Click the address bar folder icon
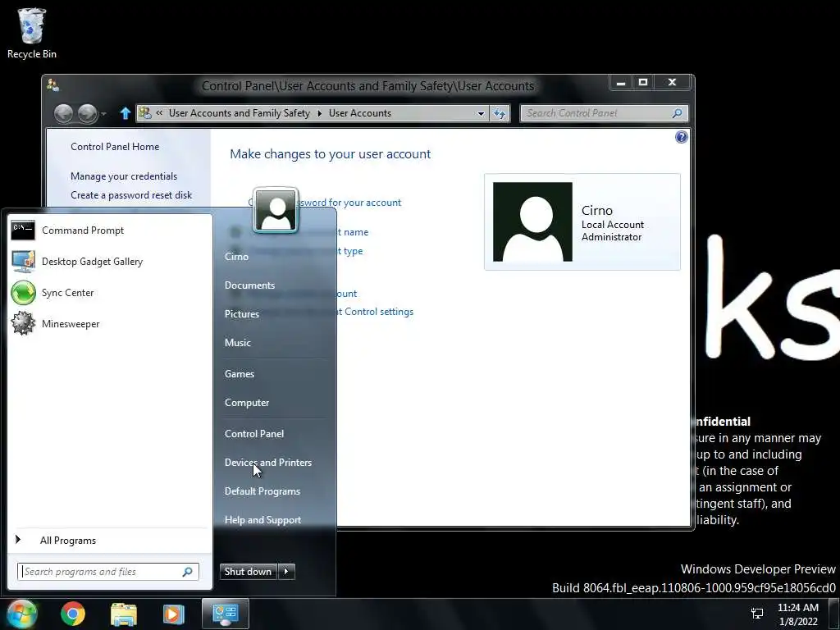Screen dimensions: 840x630 pos(145,113)
